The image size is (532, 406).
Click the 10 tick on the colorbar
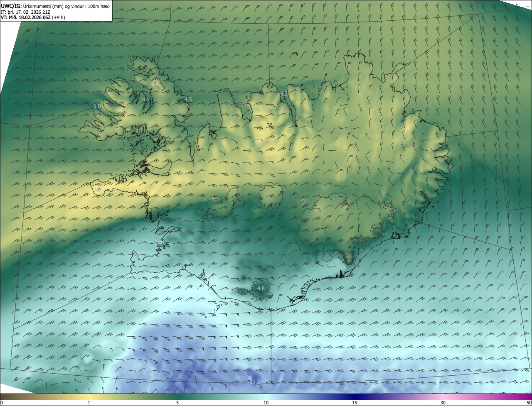coord(266,403)
